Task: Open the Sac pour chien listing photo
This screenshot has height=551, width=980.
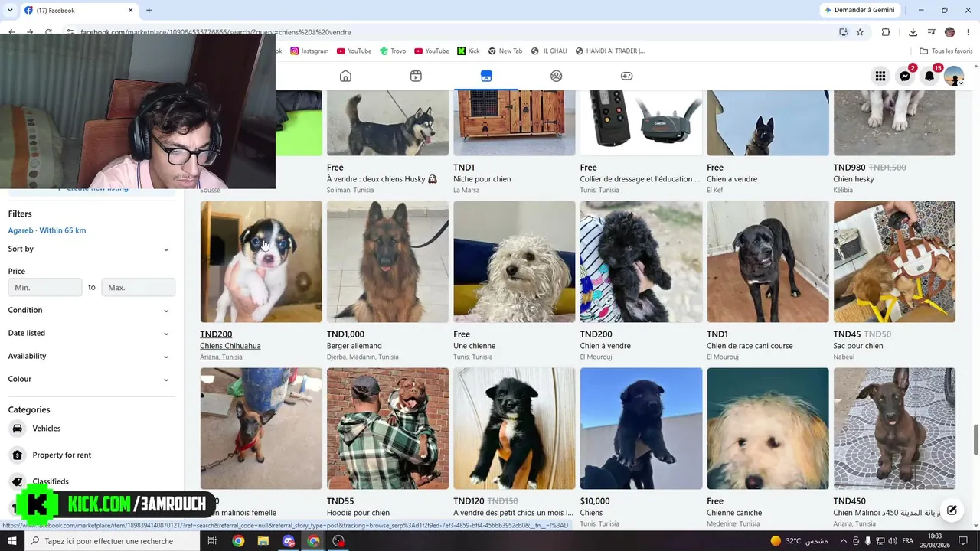Action: [x=894, y=262]
